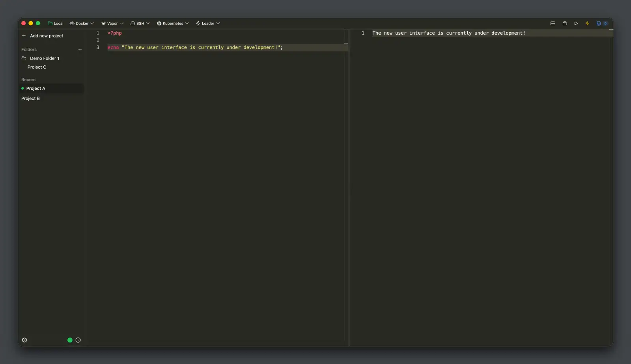This screenshot has height=364, width=631.
Task: Run the code with play icon
Action: [x=576, y=23]
